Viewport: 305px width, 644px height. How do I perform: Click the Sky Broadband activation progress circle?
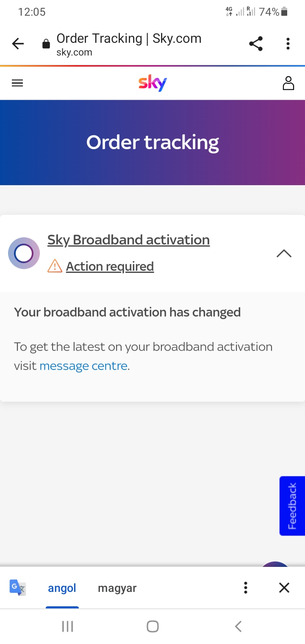click(24, 253)
